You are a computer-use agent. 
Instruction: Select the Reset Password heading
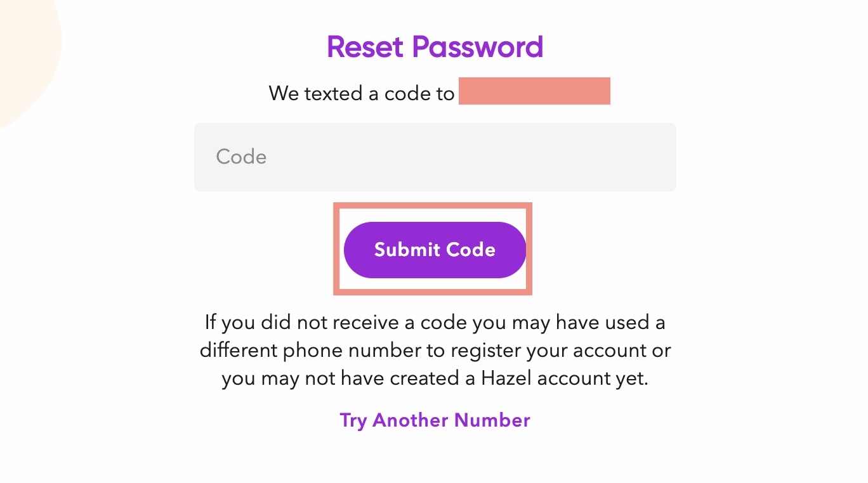pyautogui.click(x=435, y=47)
